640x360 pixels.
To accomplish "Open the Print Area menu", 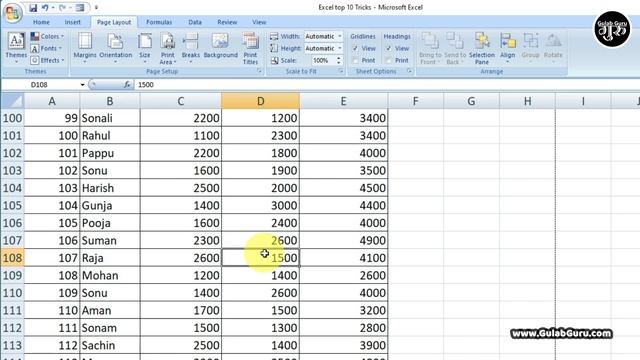I will 167,48.
